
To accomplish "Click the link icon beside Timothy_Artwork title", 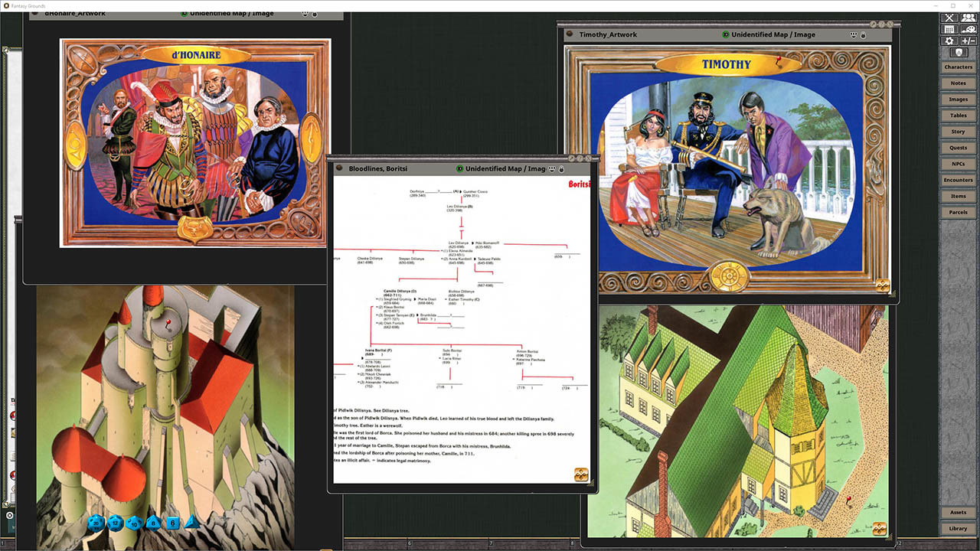I will (x=569, y=34).
